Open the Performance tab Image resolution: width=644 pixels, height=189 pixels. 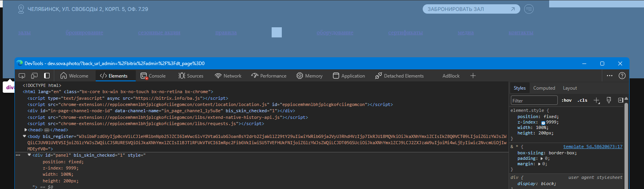(269, 76)
